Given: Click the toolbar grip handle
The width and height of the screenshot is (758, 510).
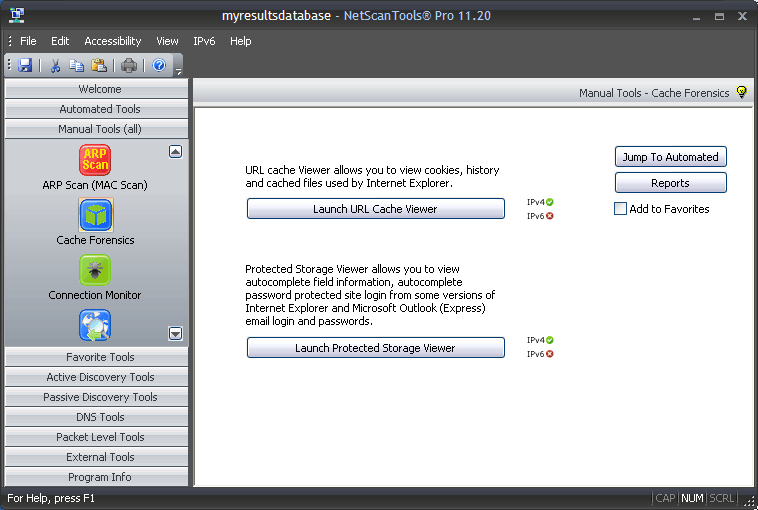Looking at the screenshot, I should click(9, 65).
